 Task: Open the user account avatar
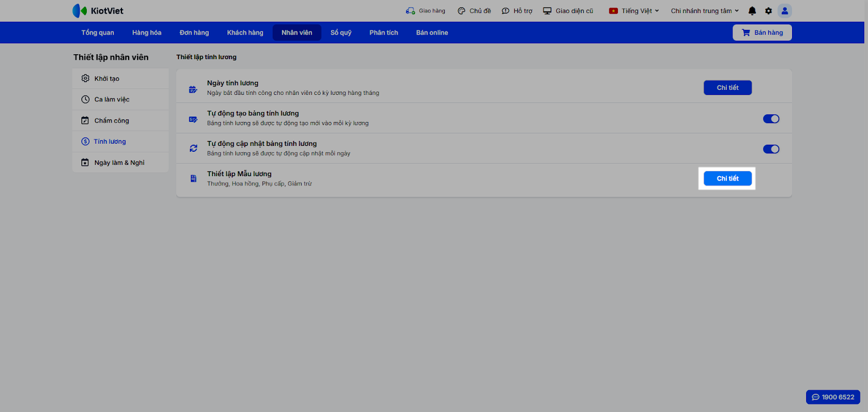coord(784,11)
